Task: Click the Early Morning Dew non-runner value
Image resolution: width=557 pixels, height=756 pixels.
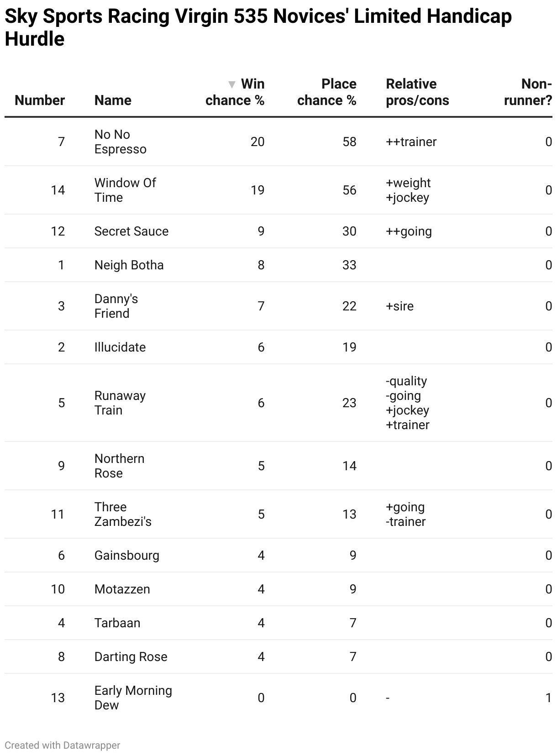Action: click(x=549, y=698)
